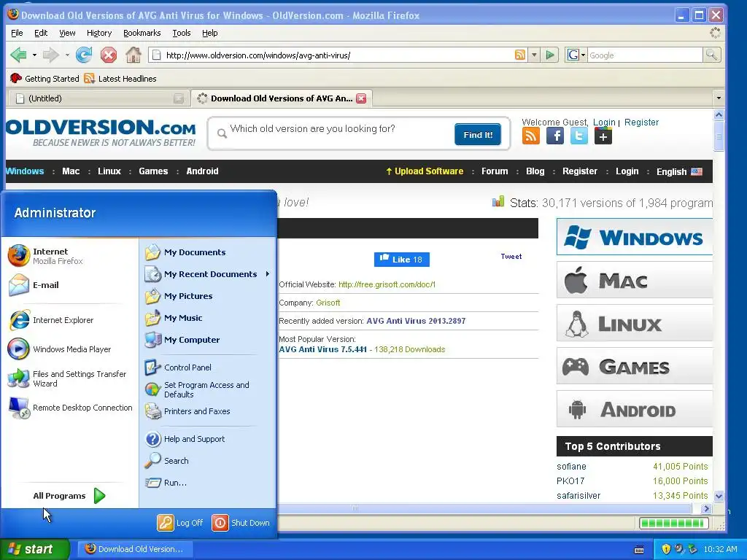The width and height of the screenshot is (747, 560).
Task: Open the Run... dialog
Action: click(x=209, y=483)
